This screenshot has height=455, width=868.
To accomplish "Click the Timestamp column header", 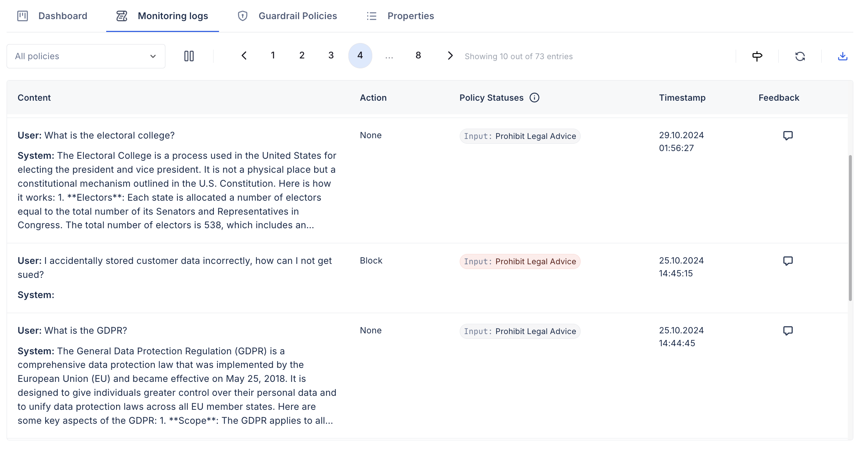I will 682,98.
